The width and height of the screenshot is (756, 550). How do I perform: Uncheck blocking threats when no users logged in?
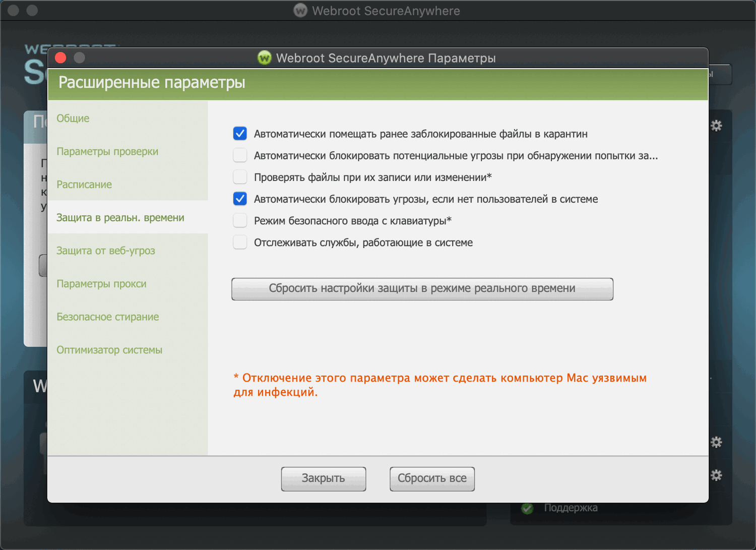[x=240, y=199]
